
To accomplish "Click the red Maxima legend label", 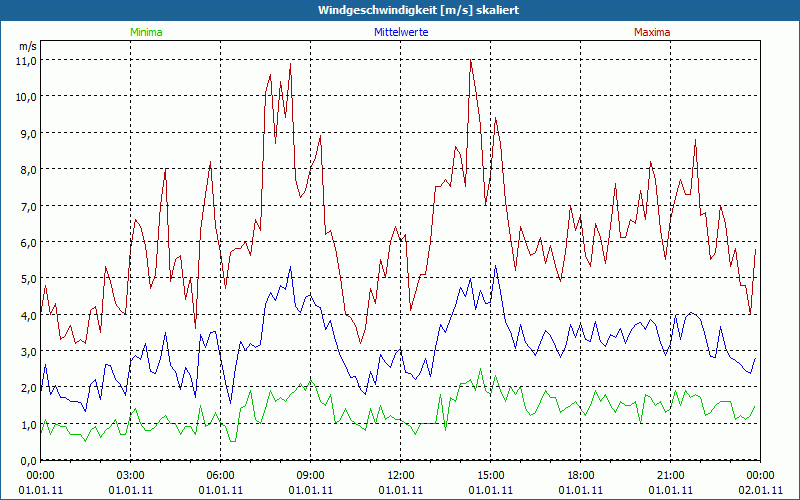I will [x=652, y=32].
